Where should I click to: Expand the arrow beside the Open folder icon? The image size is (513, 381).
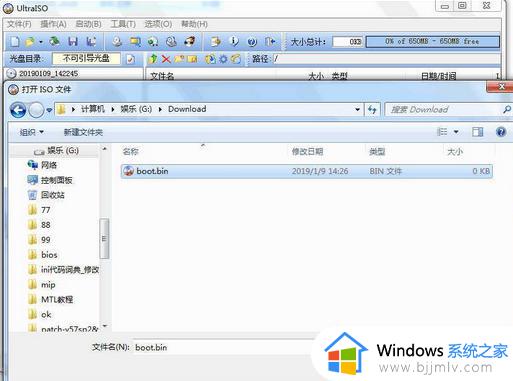(x=41, y=42)
